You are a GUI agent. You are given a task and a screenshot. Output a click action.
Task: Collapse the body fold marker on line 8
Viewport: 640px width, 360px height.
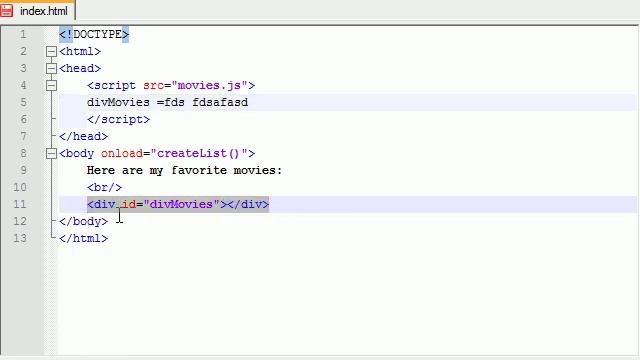pos(51,153)
